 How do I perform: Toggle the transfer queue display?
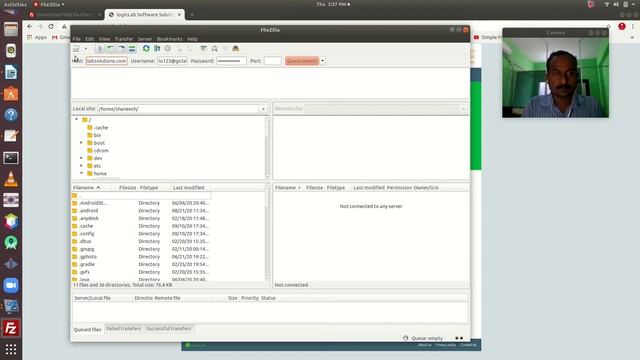click(x=132, y=49)
